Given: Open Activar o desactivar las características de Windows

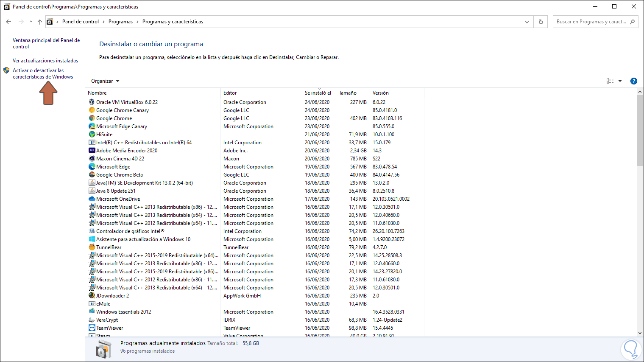Looking at the screenshot, I should pos(43,73).
